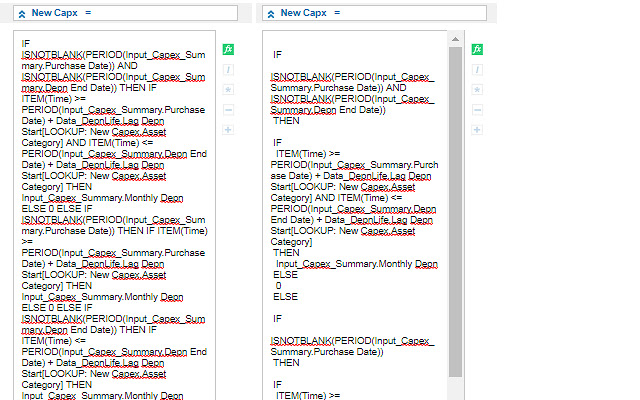Viewport: 640px width, 400px height.
Task: Click the green fx function icon beside right formula
Action: 477,49
